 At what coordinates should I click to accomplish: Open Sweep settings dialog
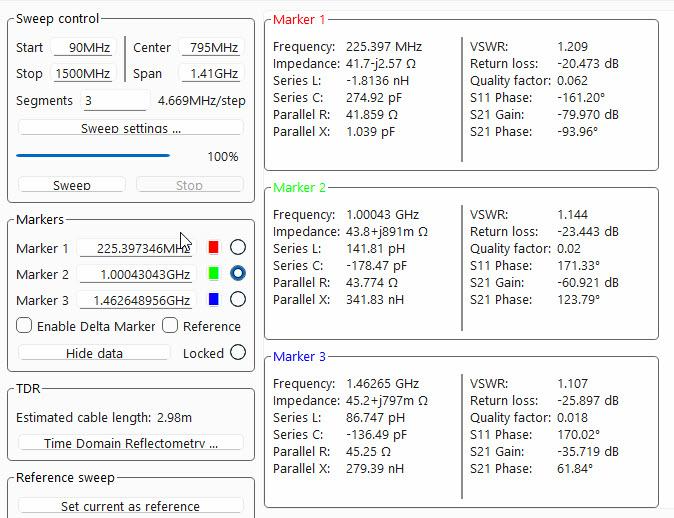pos(131,128)
